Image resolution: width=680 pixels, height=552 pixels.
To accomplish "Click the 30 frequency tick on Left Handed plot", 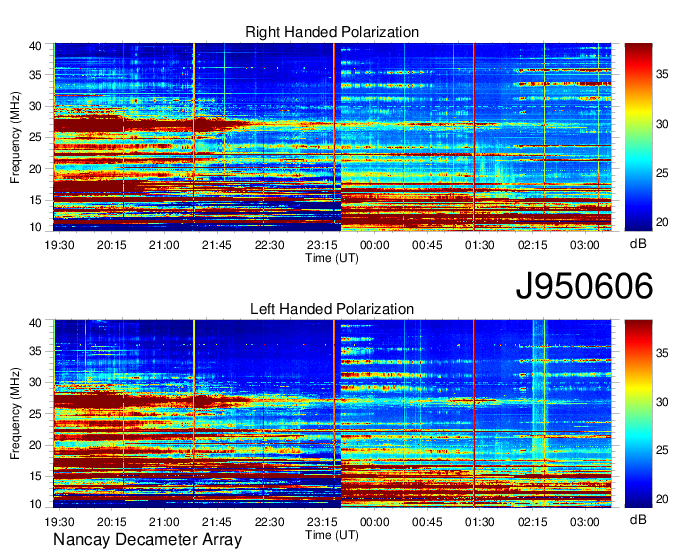I will [x=35, y=382].
